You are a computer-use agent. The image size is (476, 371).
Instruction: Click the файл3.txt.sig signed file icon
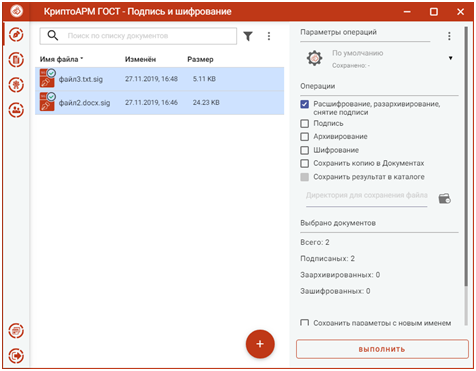coord(47,78)
